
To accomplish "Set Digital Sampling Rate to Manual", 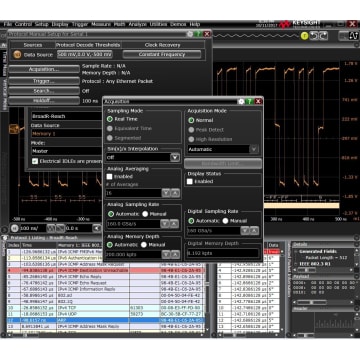I will pyautogui.click(x=225, y=221).
